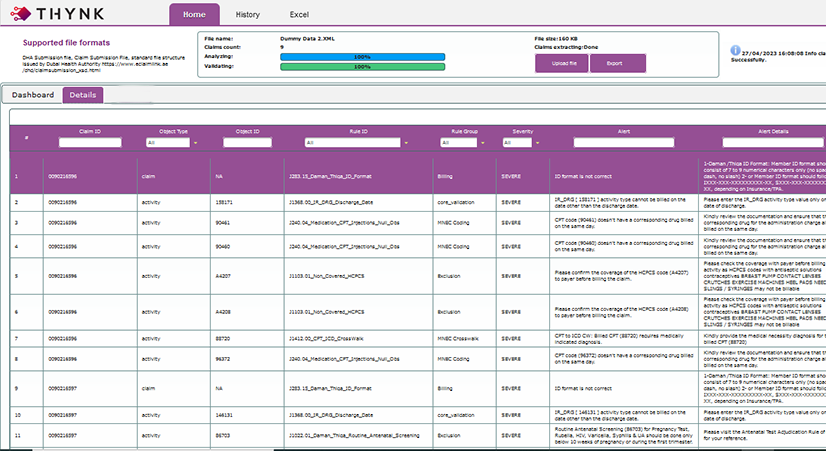
Task: Click the Export button
Action: click(617, 63)
